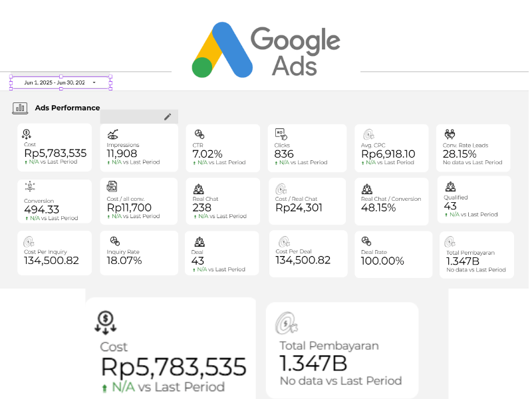This screenshot has height=399, width=532.
Task: Select the large Rp5,783,535 value
Action: [174, 367]
